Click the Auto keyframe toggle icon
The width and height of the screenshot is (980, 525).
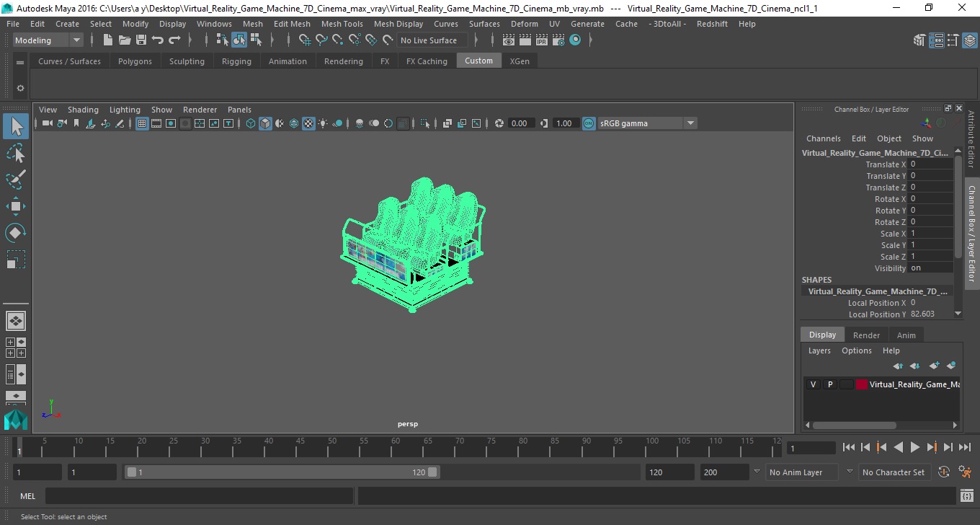(x=945, y=472)
